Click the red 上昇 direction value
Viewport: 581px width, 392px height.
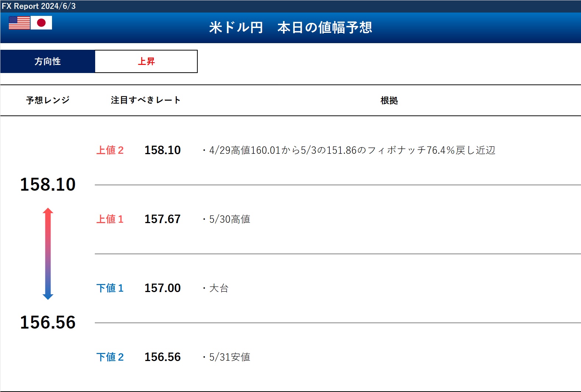pyautogui.click(x=146, y=62)
